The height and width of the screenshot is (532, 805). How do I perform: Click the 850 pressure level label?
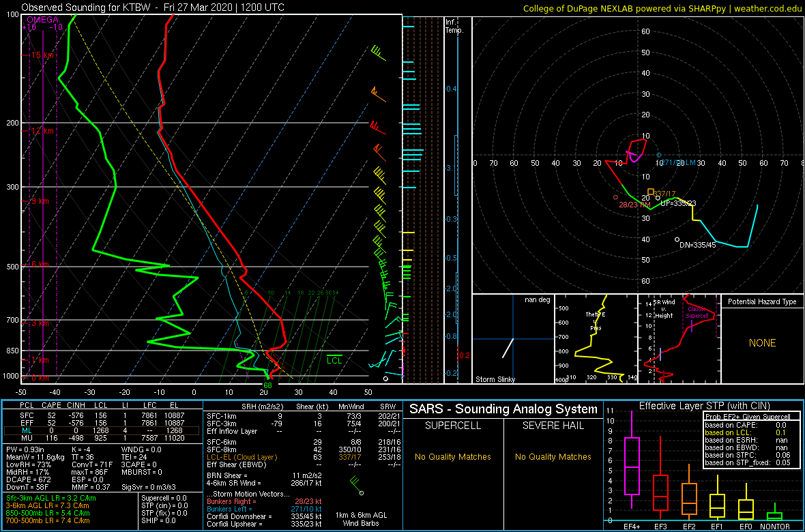click(x=12, y=351)
